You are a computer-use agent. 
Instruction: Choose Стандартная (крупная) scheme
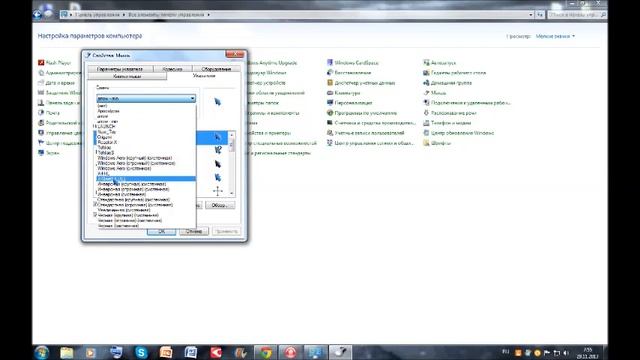pyautogui.click(x=146, y=200)
